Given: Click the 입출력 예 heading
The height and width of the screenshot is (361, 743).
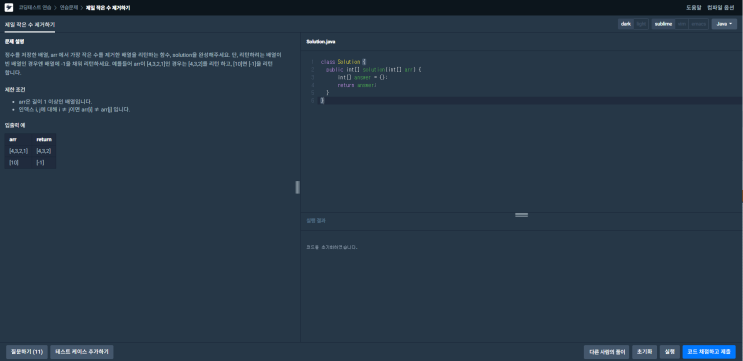Looking at the screenshot, I should 15,126.
